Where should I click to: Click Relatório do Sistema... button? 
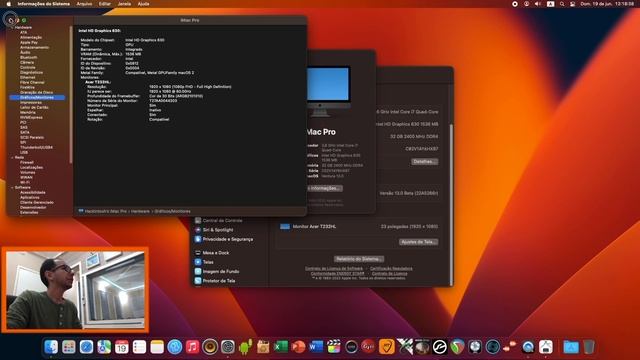(x=359, y=259)
